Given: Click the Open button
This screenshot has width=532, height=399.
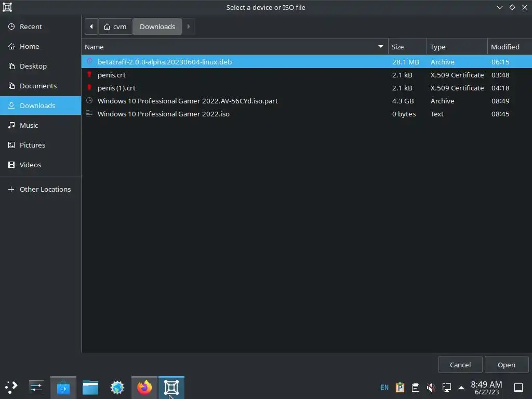Looking at the screenshot, I should 506,364.
